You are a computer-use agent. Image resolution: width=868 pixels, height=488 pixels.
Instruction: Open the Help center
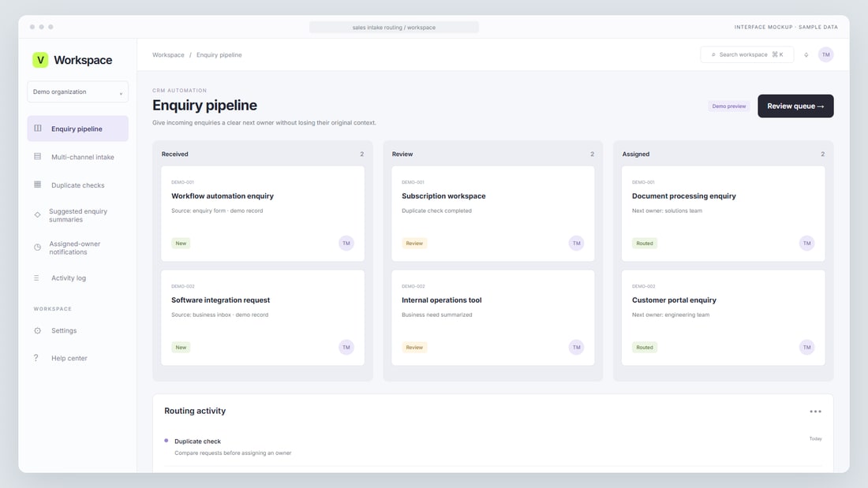77,358
